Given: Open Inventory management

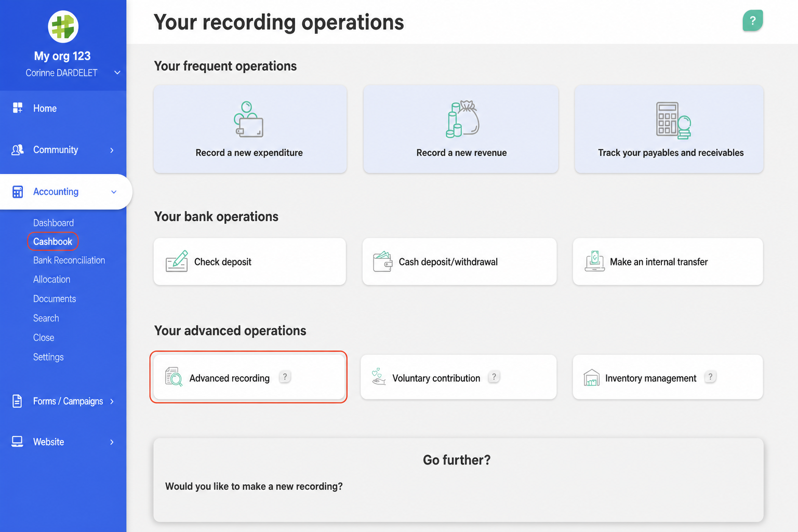Looking at the screenshot, I should click(668, 377).
